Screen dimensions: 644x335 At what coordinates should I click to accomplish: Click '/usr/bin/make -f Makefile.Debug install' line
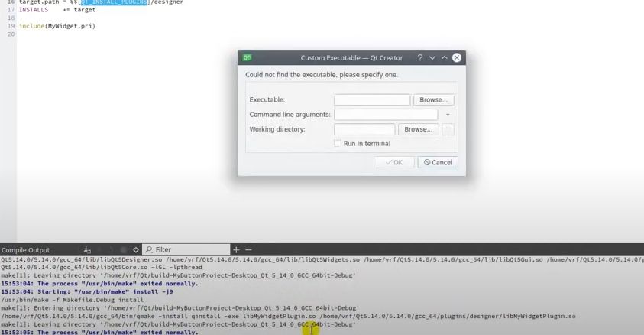[x=73, y=300]
